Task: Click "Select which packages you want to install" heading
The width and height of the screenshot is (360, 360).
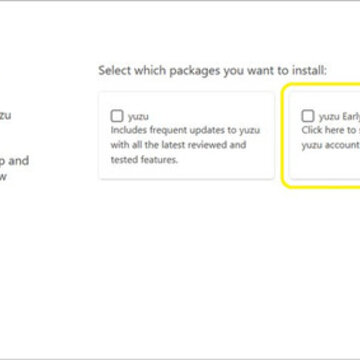Action: [x=213, y=71]
